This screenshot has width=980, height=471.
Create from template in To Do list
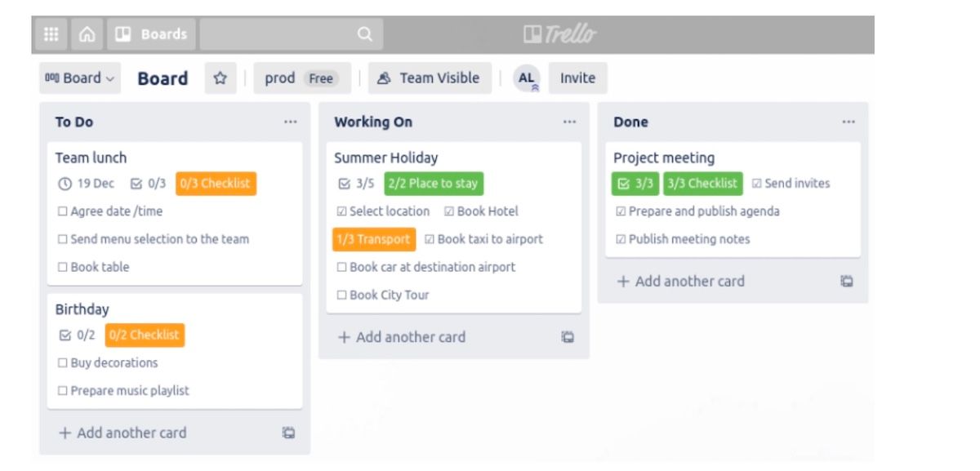click(288, 433)
